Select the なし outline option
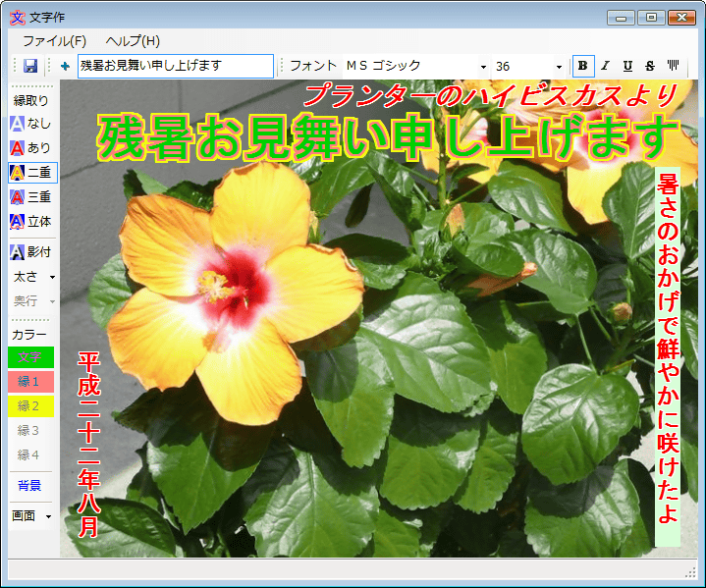The height and width of the screenshot is (588, 706). point(31,124)
